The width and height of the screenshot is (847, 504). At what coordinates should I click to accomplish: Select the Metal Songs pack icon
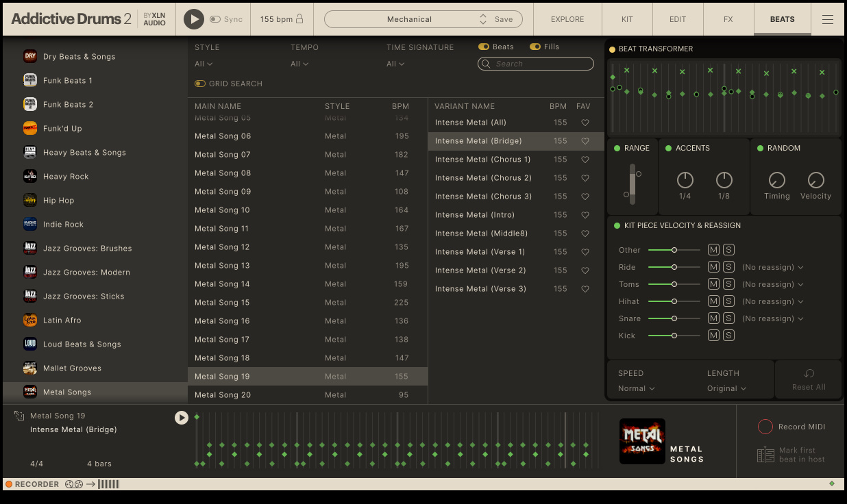tap(30, 392)
